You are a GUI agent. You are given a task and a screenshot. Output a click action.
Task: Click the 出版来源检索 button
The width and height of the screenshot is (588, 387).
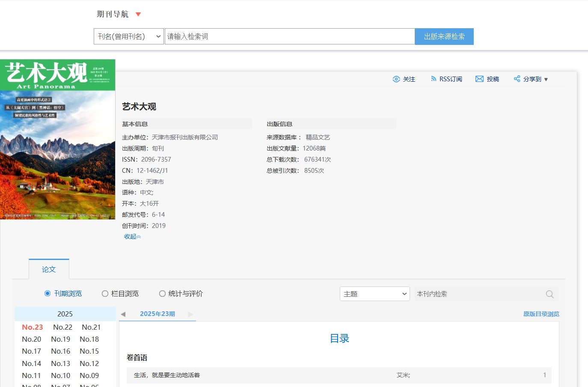tap(444, 36)
